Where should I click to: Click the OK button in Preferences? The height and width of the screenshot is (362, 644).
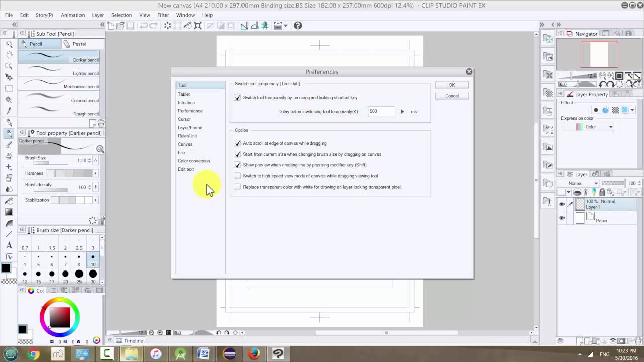coord(451,85)
